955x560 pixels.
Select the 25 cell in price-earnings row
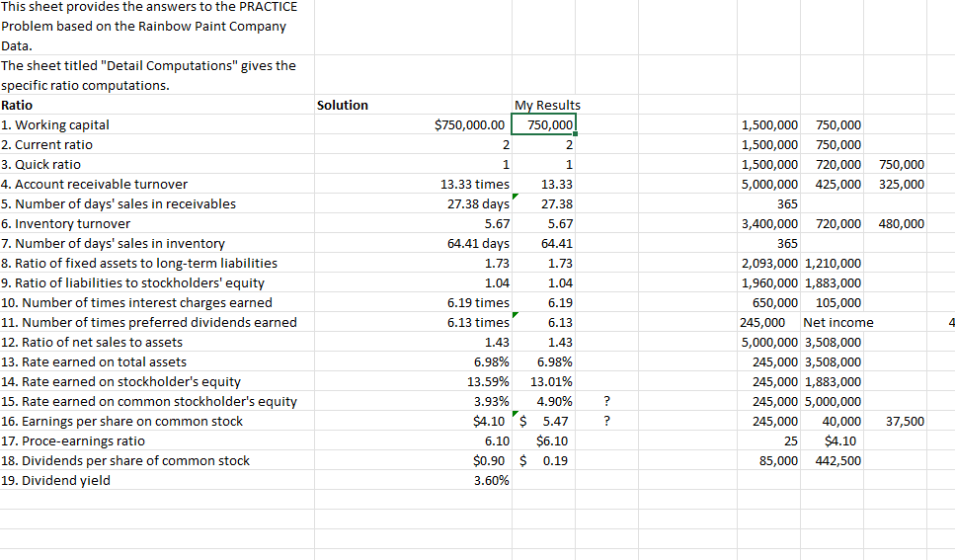coord(768,440)
